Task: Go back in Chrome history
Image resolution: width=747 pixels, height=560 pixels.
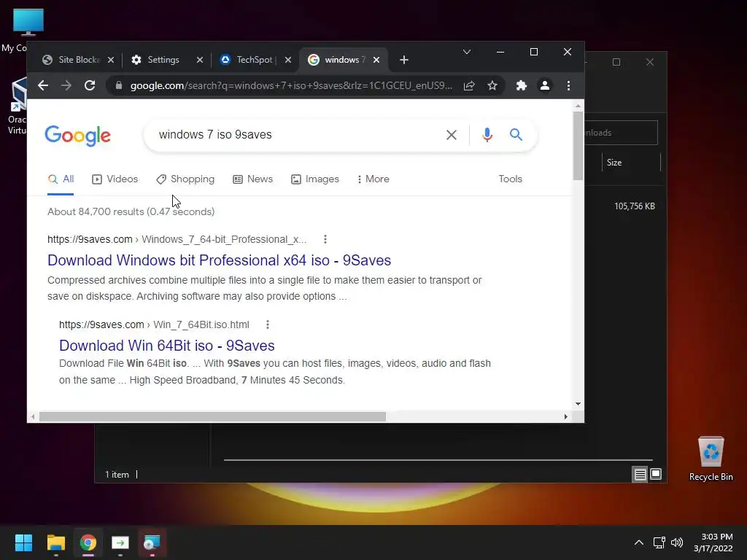Action: [x=43, y=86]
